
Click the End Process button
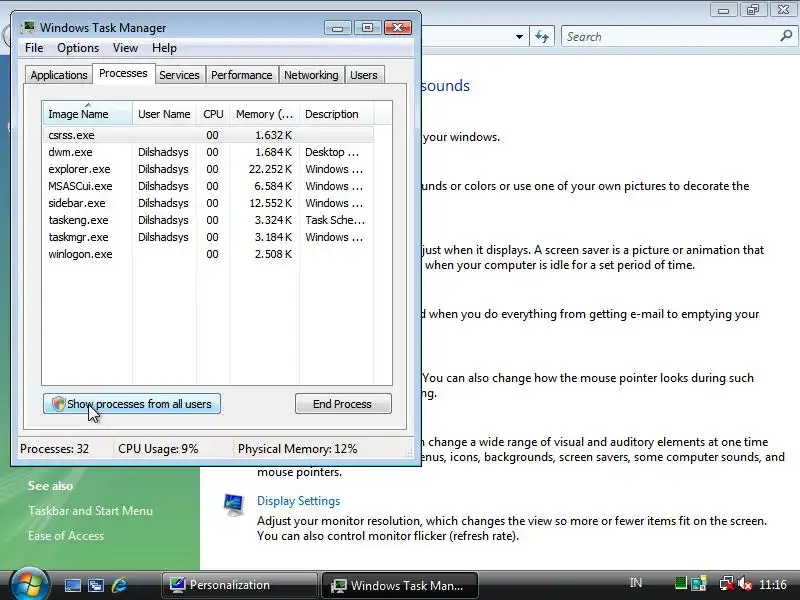pyautogui.click(x=343, y=404)
